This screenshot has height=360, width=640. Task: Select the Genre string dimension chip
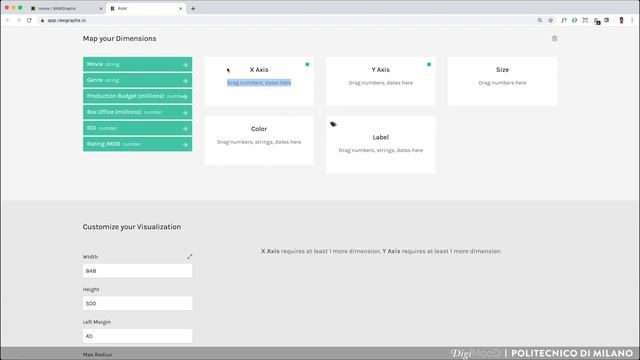pyautogui.click(x=138, y=80)
